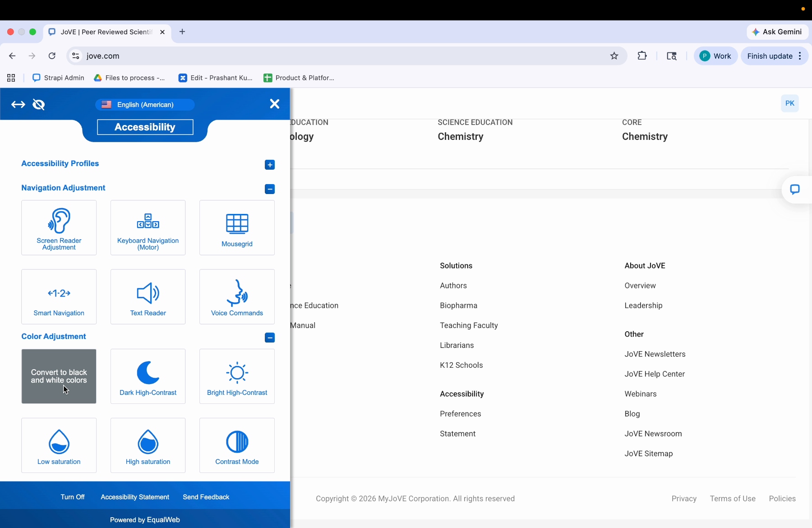Select the High saturation droplet icon
Screen dimensions: 812x528
pyautogui.click(x=148, y=441)
